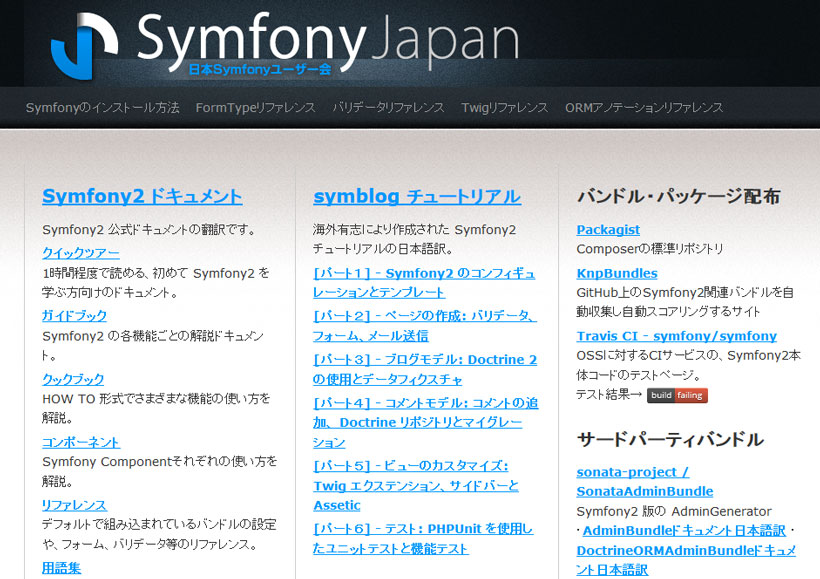
Task: Follow the クックブック link
Action: pos(73,379)
